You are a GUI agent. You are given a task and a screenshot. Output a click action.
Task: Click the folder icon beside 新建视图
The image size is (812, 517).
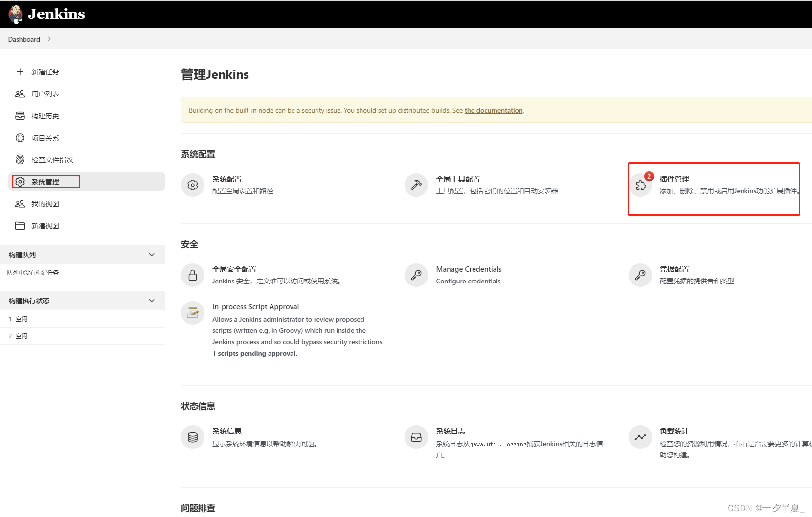click(x=20, y=226)
